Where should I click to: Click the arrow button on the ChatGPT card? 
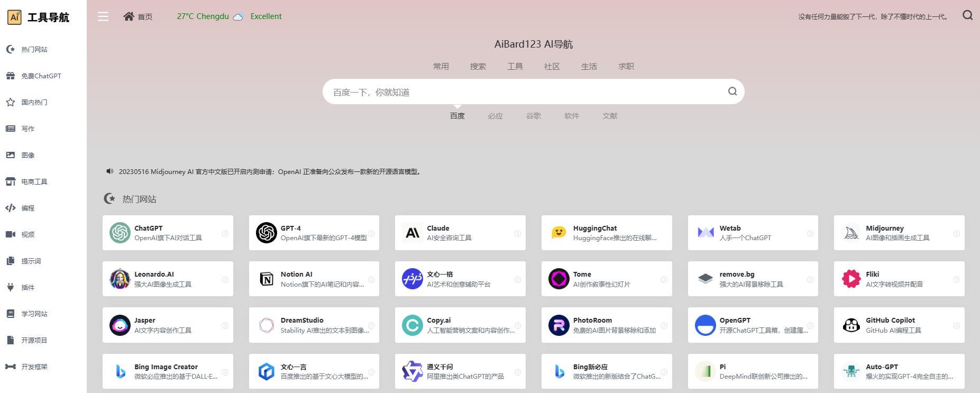pyautogui.click(x=225, y=233)
